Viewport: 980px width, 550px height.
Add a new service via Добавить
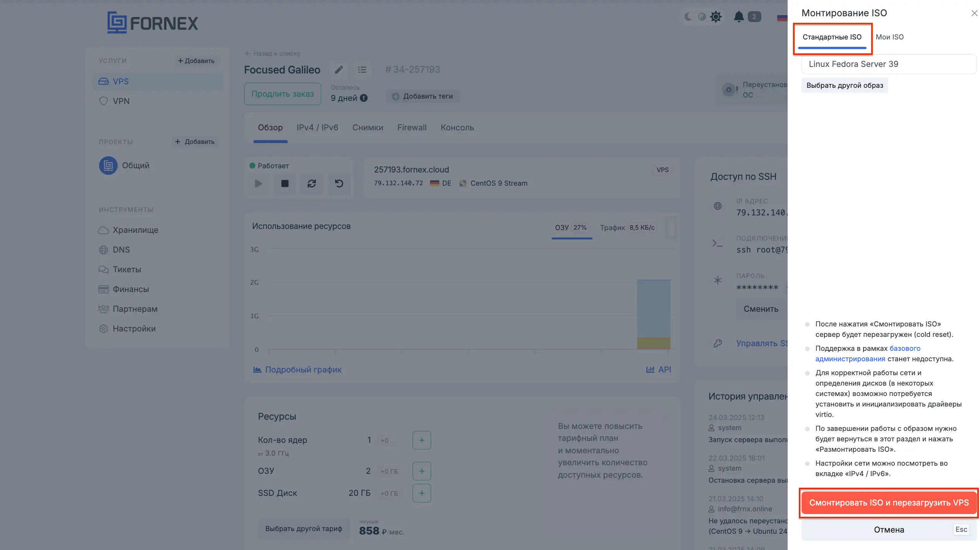[x=196, y=61]
